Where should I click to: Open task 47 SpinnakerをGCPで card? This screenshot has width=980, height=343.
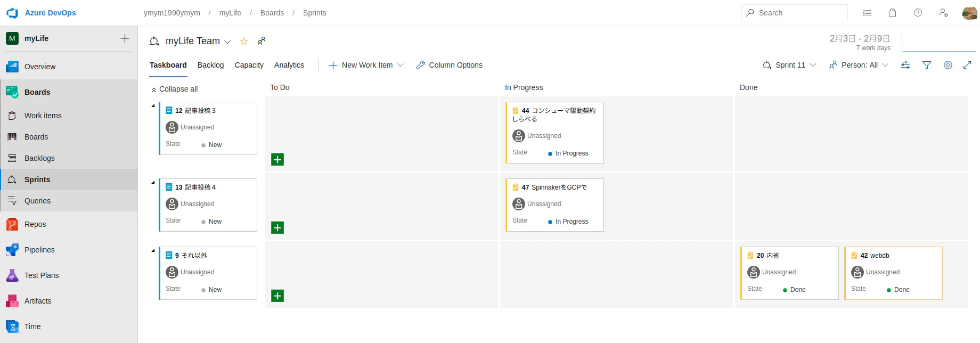[x=554, y=205]
